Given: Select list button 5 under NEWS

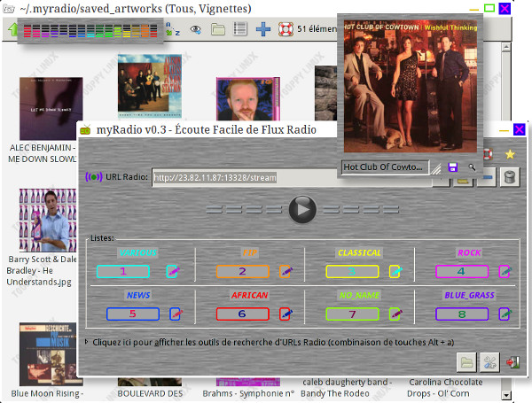Looking at the screenshot, I should (x=132, y=314).
